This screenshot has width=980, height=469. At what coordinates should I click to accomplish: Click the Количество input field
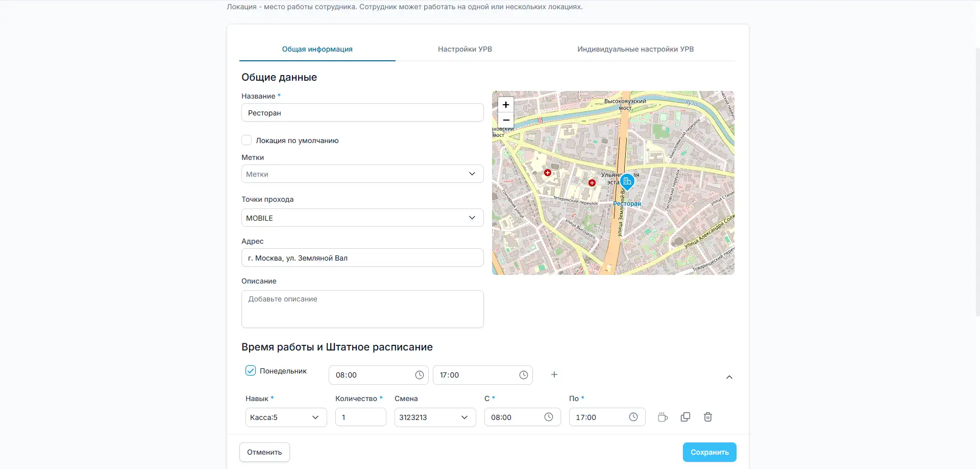click(x=360, y=417)
